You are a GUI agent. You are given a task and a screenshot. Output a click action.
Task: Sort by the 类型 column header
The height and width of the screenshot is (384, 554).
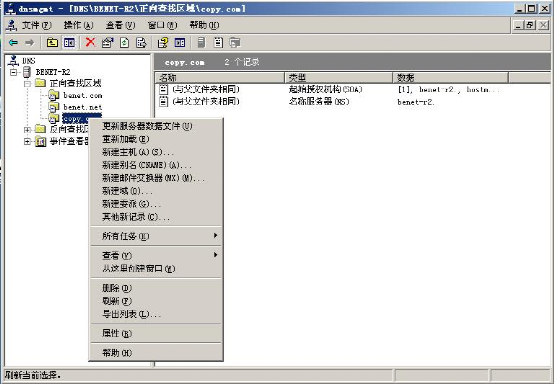(x=338, y=77)
